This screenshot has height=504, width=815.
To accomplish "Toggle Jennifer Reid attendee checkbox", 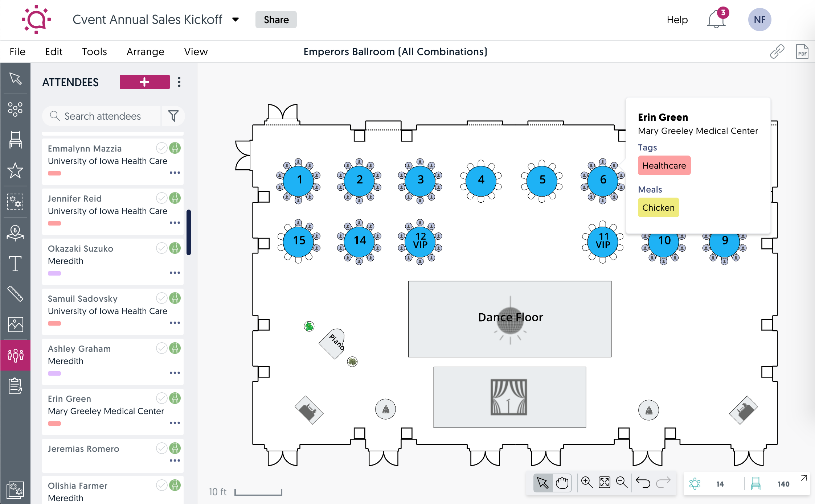I will (x=161, y=198).
